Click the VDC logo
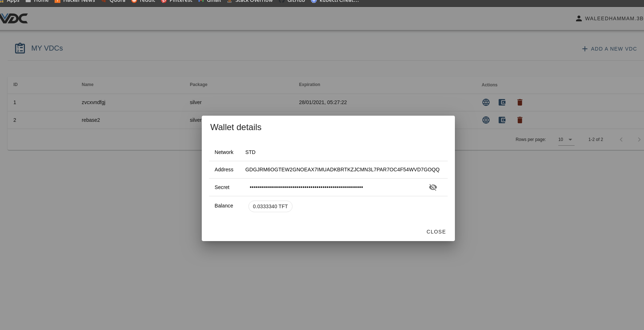 point(14,18)
